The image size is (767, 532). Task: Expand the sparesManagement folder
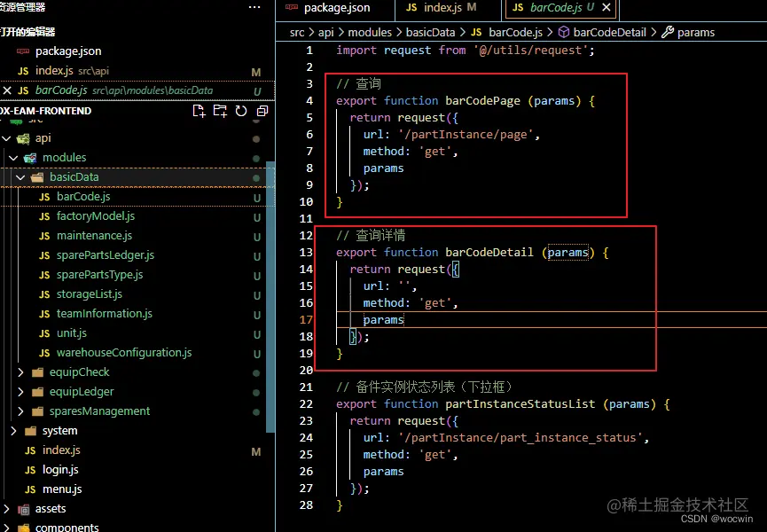(x=20, y=411)
